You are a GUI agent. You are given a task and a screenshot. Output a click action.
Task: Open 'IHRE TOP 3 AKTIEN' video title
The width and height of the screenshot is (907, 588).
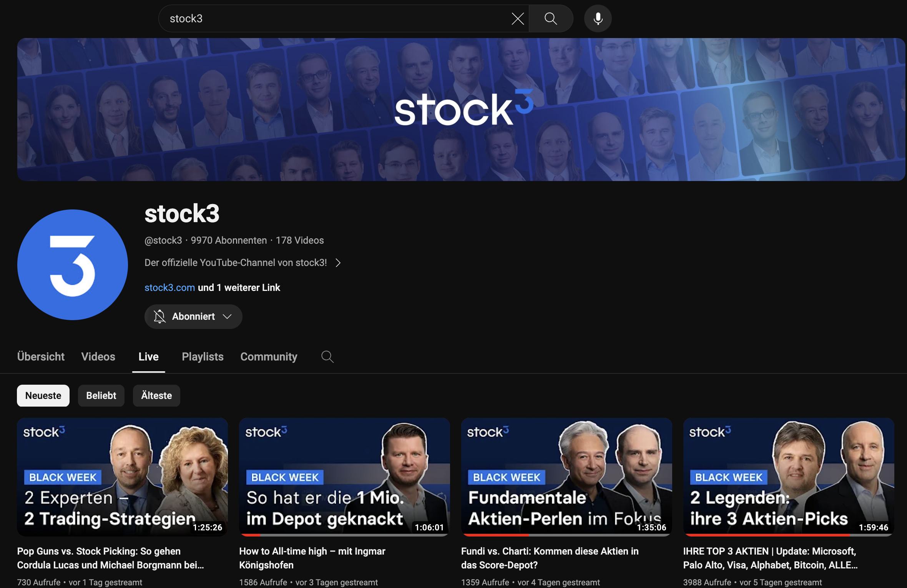pyautogui.click(x=770, y=558)
